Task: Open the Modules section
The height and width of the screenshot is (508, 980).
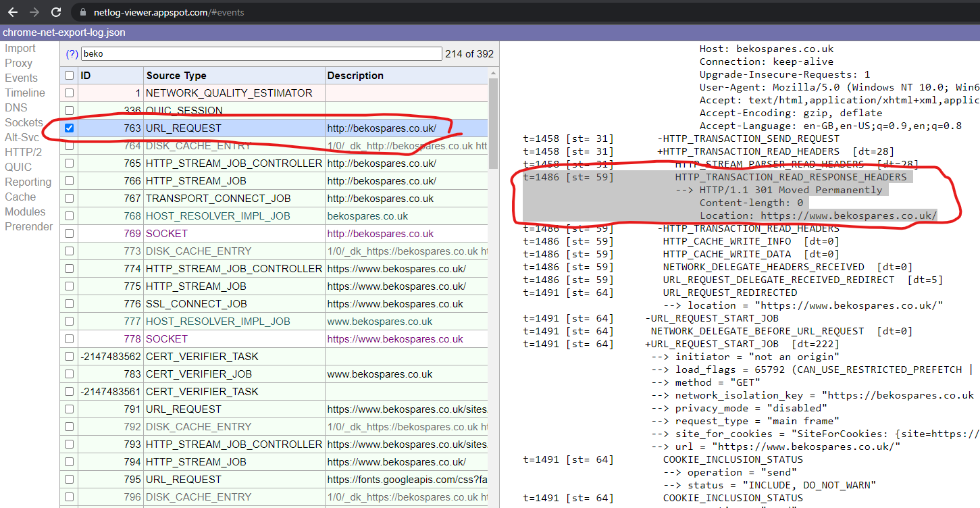Action: pyautogui.click(x=25, y=212)
